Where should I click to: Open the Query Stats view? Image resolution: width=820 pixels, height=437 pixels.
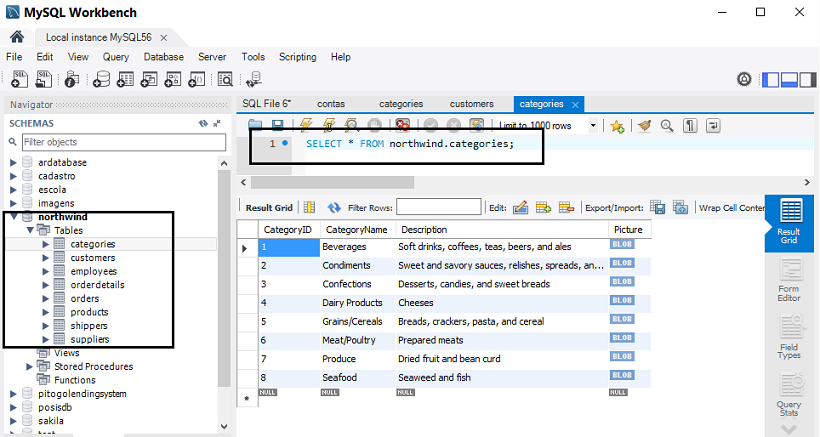tap(789, 395)
